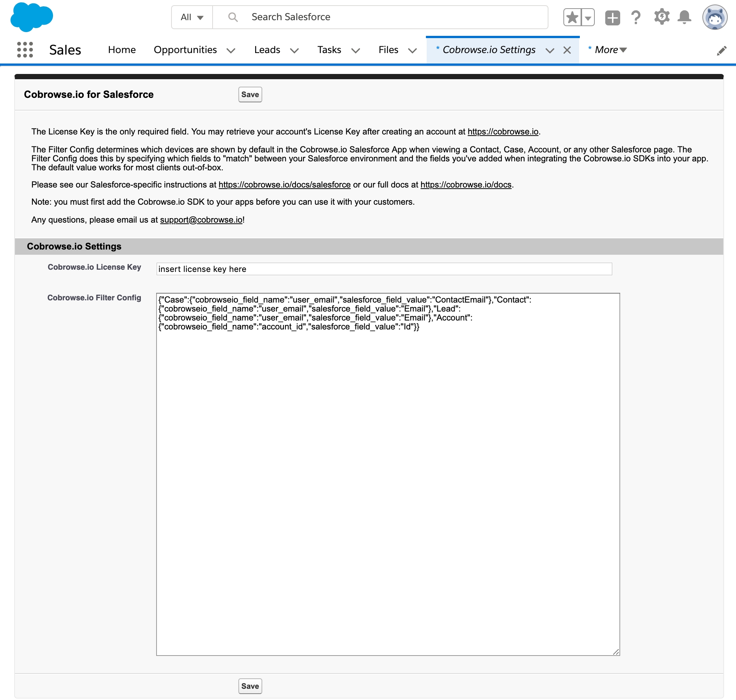Expand the Tasks tab chevron
This screenshot has height=700, width=736.
click(356, 50)
